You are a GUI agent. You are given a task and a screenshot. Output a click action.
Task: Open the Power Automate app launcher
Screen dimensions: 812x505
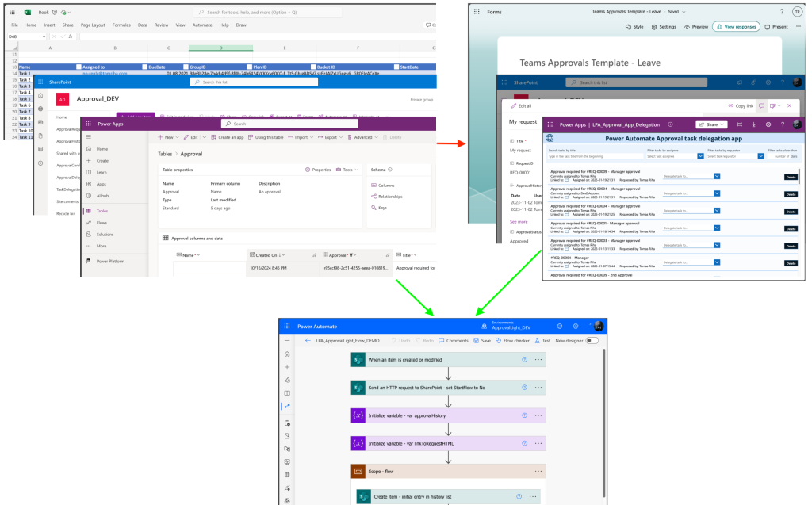[x=287, y=327]
